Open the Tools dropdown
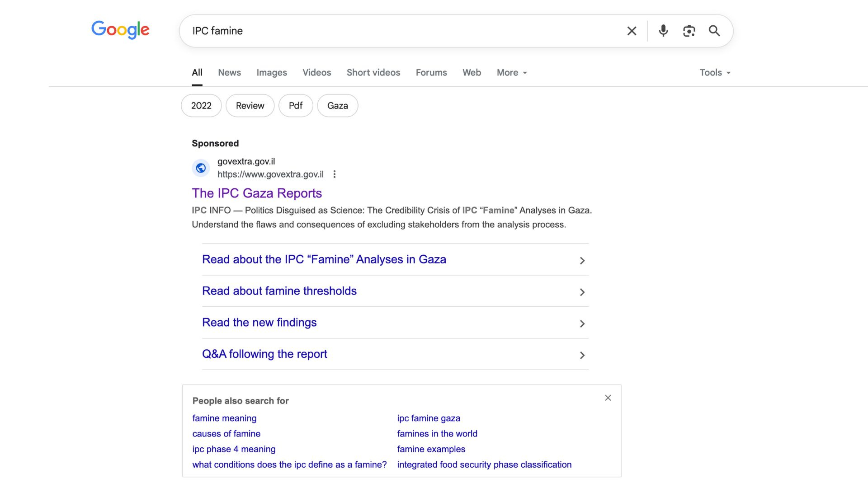Image resolution: width=868 pixels, height=488 pixels. pyautogui.click(x=715, y=73)
